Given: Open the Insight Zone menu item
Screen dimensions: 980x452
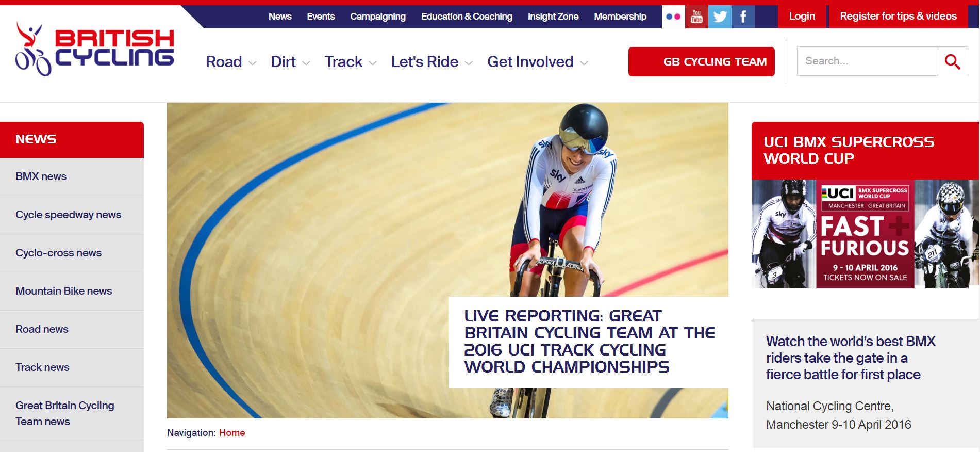Looking at the screenshot, I should click(x=553, y=17).
